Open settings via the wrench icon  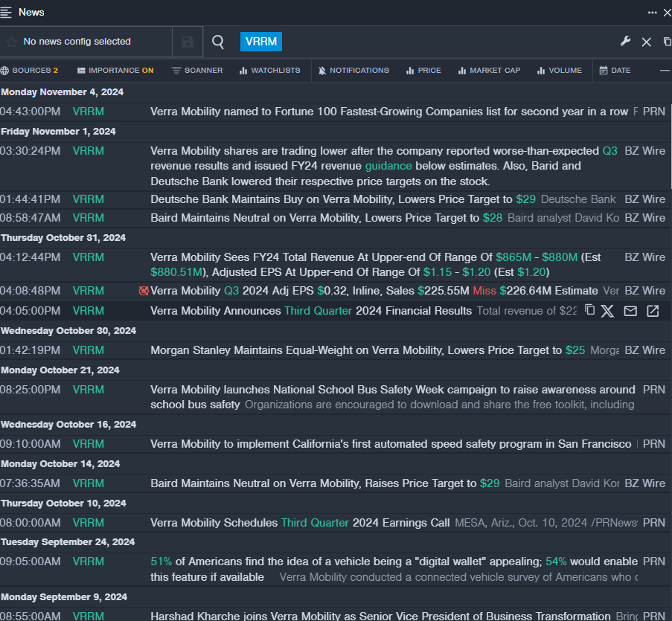click(x=625, y=42)
